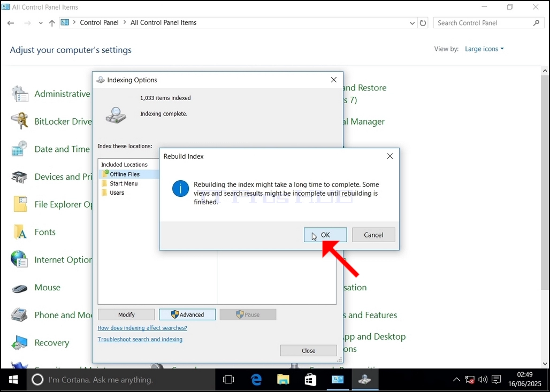The height and width of the screenshot is (392, 550).
Task: Close the Rebuild Index dialog with X
Action: 389,156
